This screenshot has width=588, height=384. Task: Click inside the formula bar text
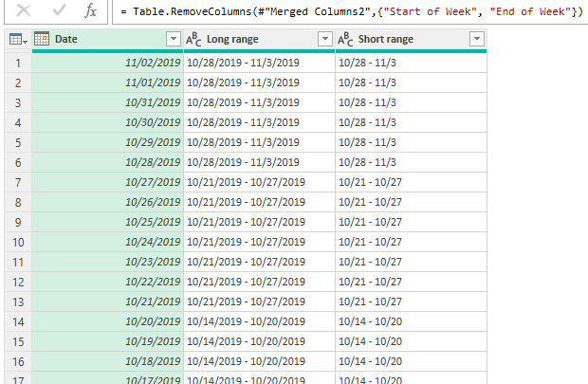coord(351,11)
